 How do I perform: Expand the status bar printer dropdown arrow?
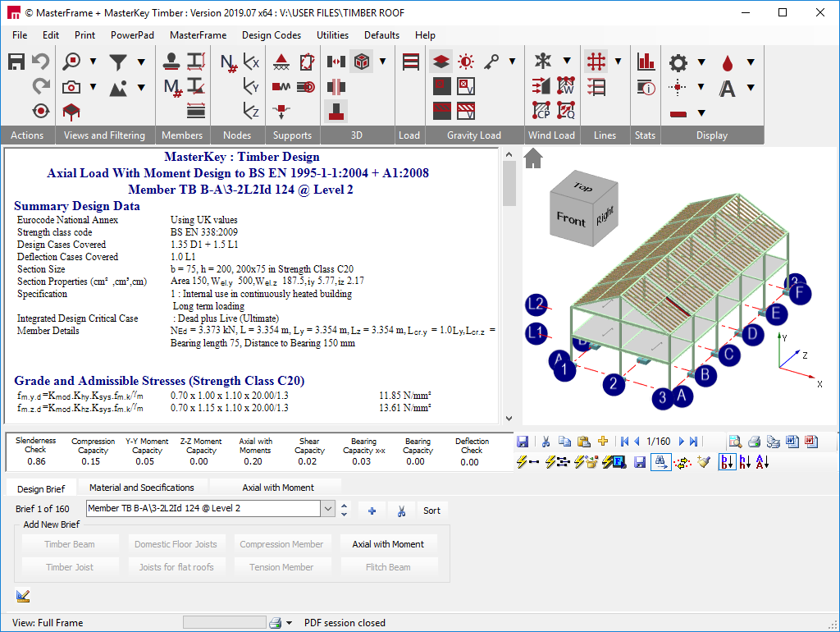[x=290, y=623]
